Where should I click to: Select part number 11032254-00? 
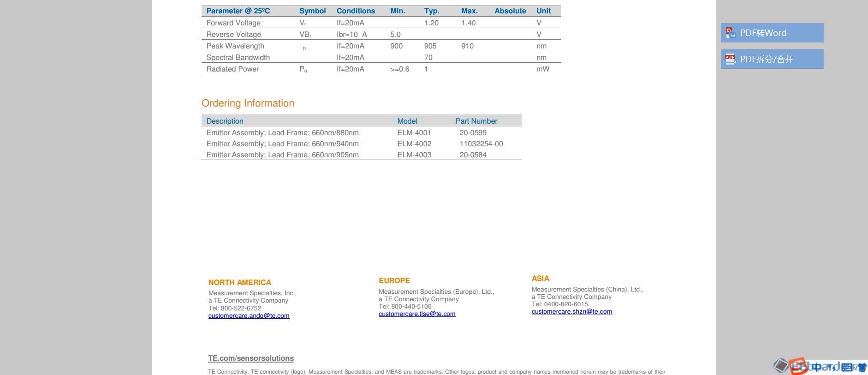point(481,144)
